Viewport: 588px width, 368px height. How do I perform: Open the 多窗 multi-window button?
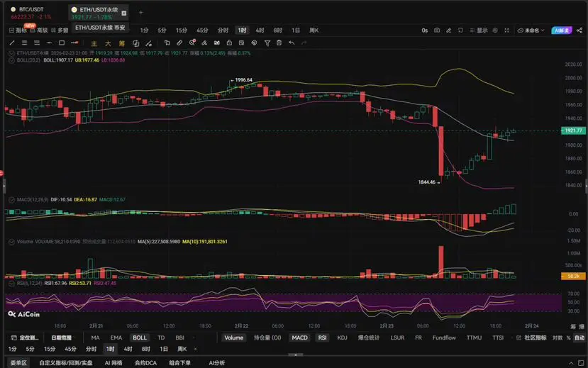(60, 30)
